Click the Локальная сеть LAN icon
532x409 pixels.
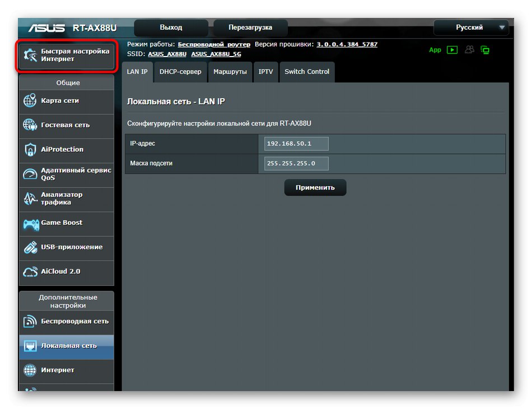tap(30, 346)
